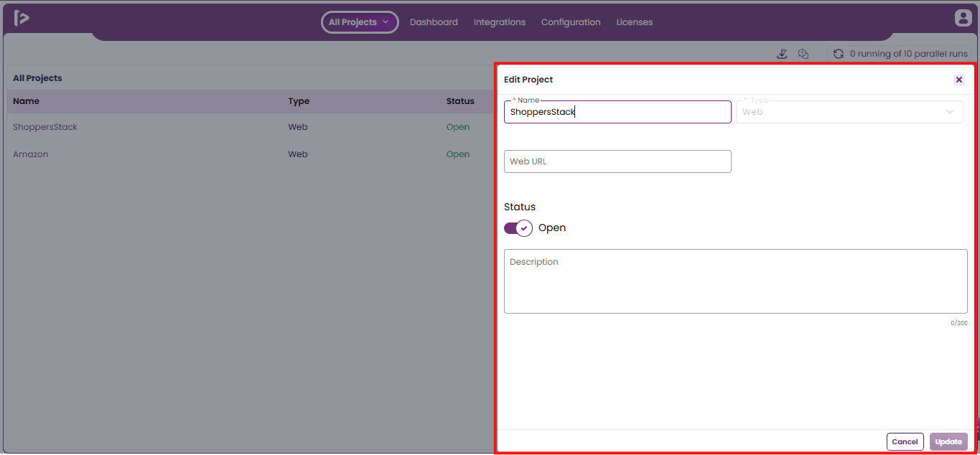Expand the All Projects dropdown
Screen dimensions: 980x455
[x=359, y=22]
